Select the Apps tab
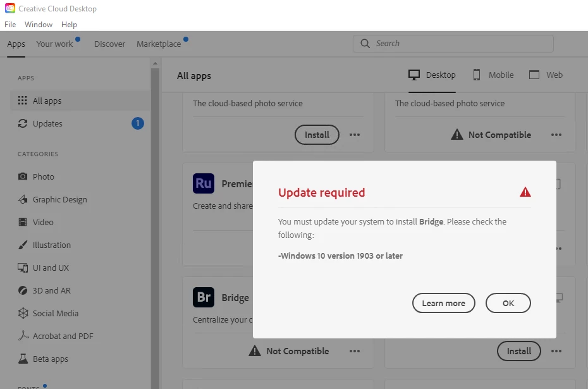 tap(16, 44)
